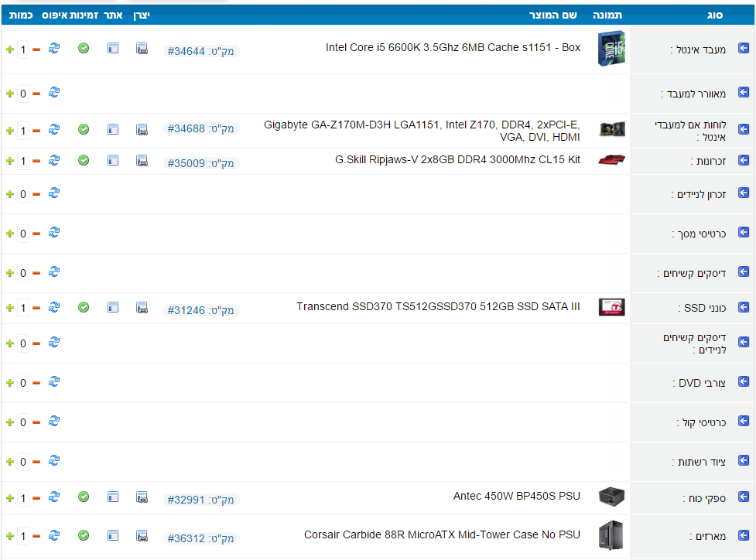Screen dimensions: 756x560
Task: Open part number #32991 link
Action: [200, 500]
